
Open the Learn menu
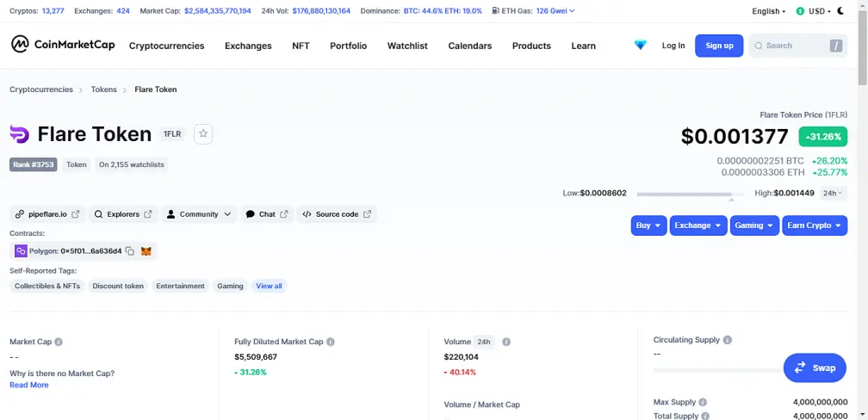click(x=584, y=46)
